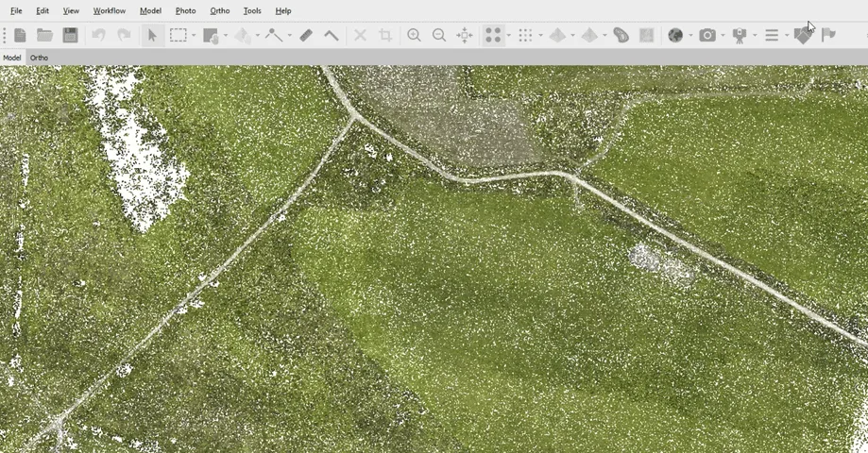Select the Ruler measurement tool
This screenshot has height=453, width=868.
[306, 36]
